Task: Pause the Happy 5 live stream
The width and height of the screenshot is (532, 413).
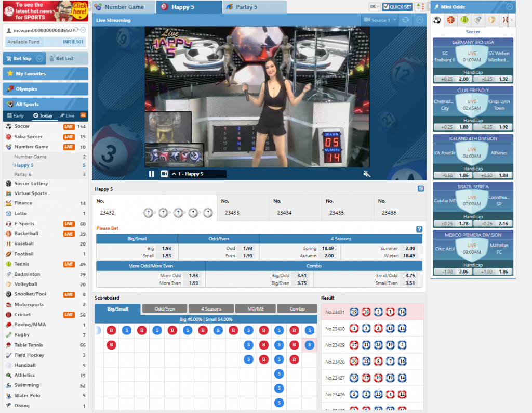Action: 151,174
